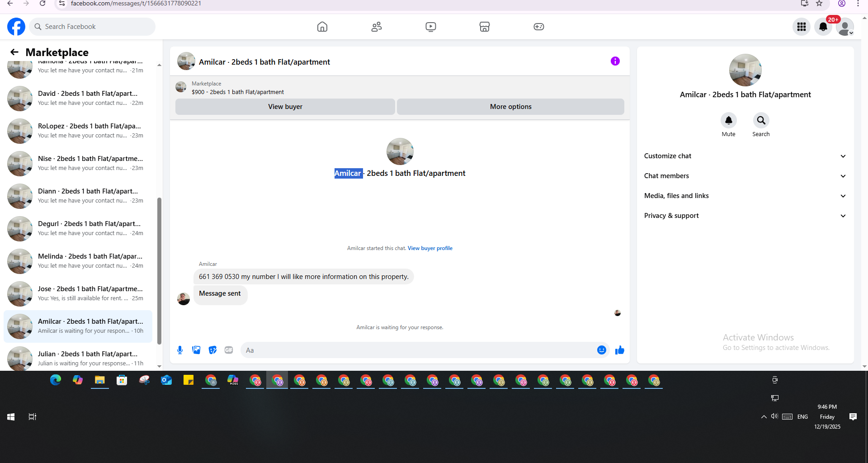Click the volume icon in the system tray
The image size is (868, 463).
pos(774,416)
